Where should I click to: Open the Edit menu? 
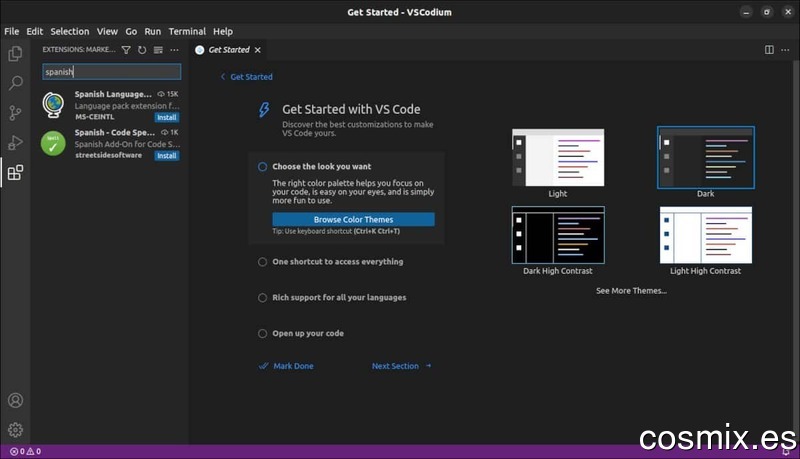pos(35,31)
